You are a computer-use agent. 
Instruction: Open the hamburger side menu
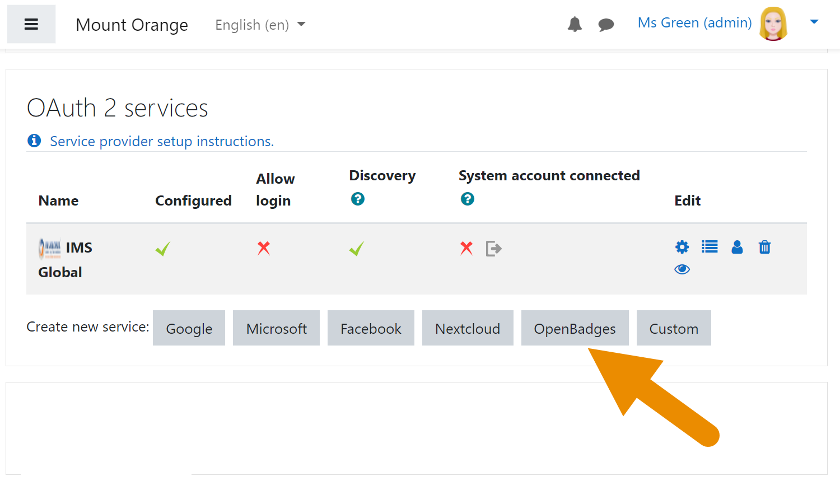pyautogui.click(x=31, y=24)
